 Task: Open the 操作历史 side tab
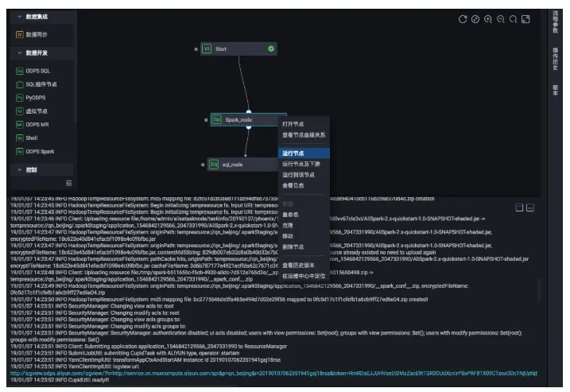click(x=555, y=59)
